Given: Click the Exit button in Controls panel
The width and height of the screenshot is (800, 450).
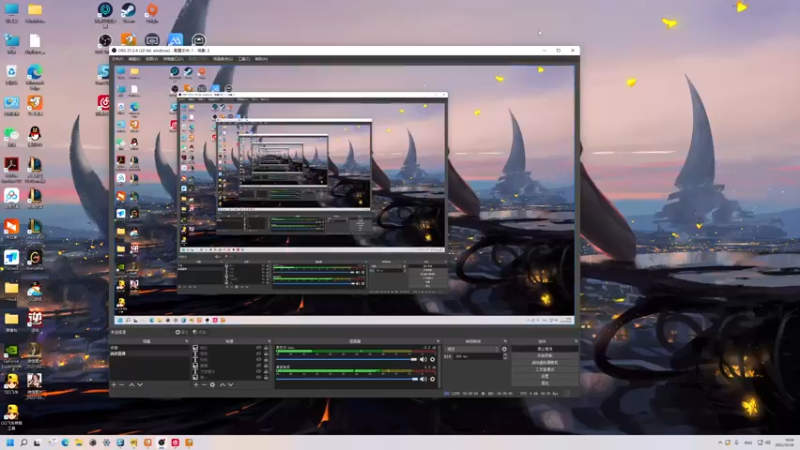Looking at the screenshot, I should 544,383.
